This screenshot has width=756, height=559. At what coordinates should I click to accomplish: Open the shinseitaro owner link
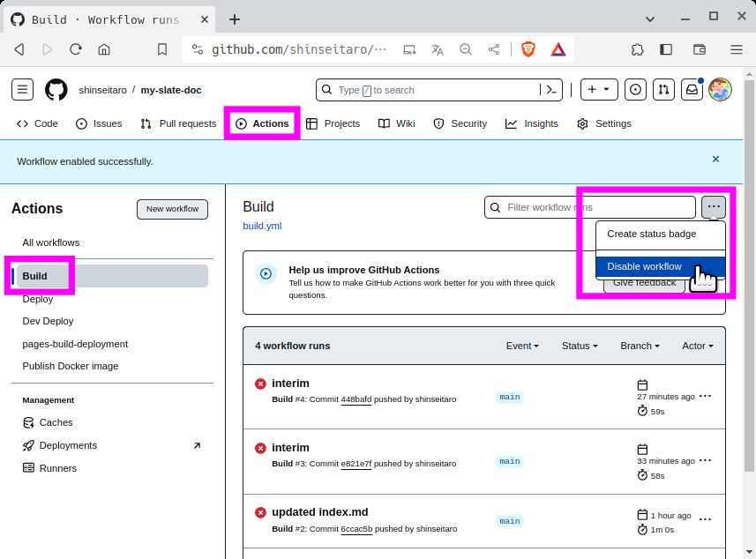tap(102, 90)
